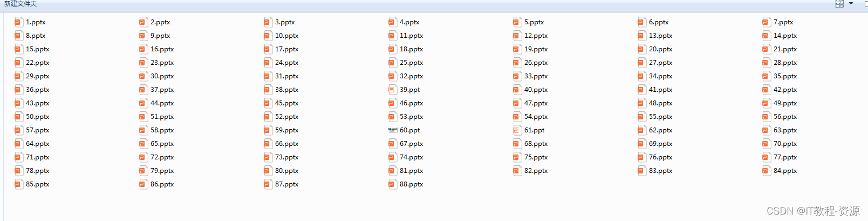The width and height of the screenshot is (868, 221).
Task: Click file name 19.pptx
Action: [x=536, y=49]
